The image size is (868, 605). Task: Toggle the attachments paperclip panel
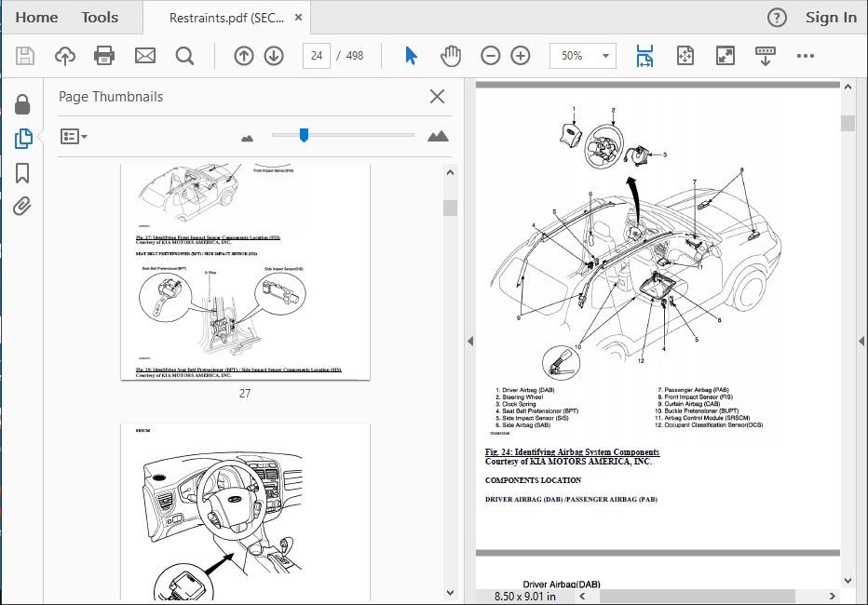pos(22,207)
